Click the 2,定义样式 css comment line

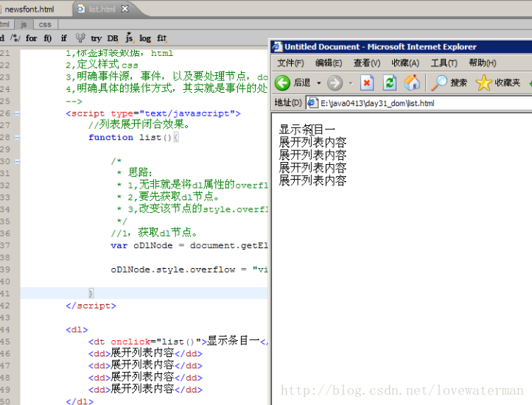click(x=102, y=65)
